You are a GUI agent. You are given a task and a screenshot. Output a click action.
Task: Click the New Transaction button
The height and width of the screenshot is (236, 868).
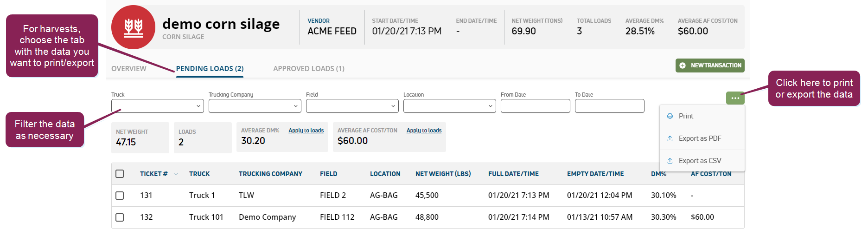pos(710,66)
